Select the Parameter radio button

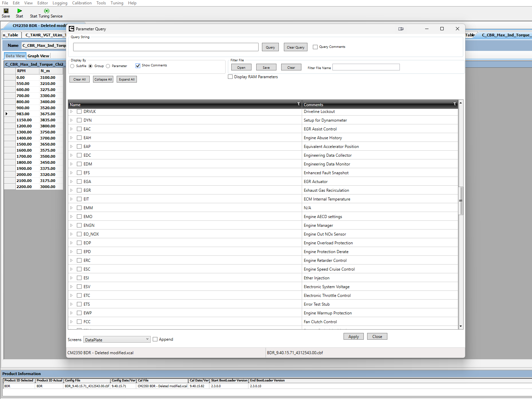coord(108,66)
